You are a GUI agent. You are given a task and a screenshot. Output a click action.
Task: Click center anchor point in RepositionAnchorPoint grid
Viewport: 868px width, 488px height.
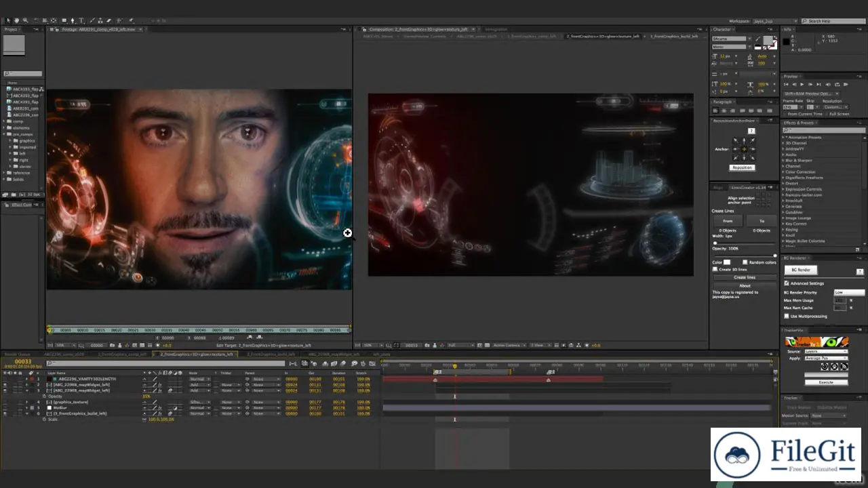click(744, 149)
